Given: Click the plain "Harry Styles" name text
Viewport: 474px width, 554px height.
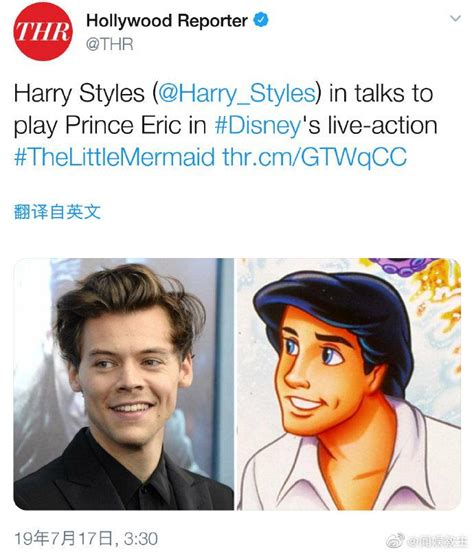Looking at the screenshot, I should pos(79,93).
